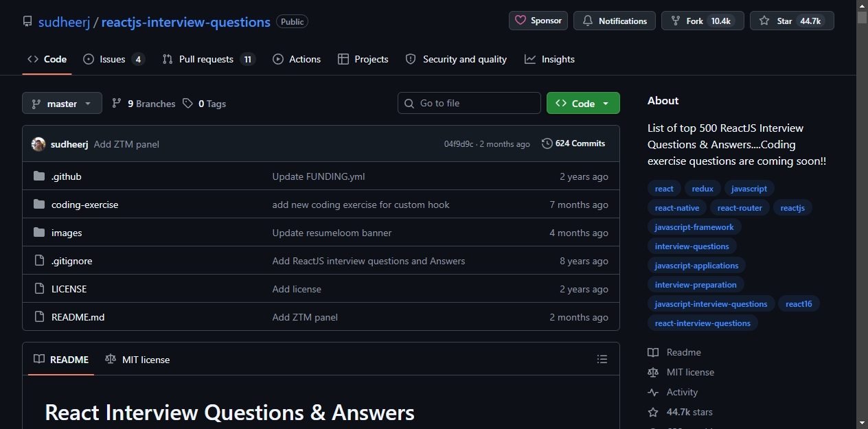Open commit message Add license
Screen dimensions: 868x429
pyautogui.click(x=297, y=289)
